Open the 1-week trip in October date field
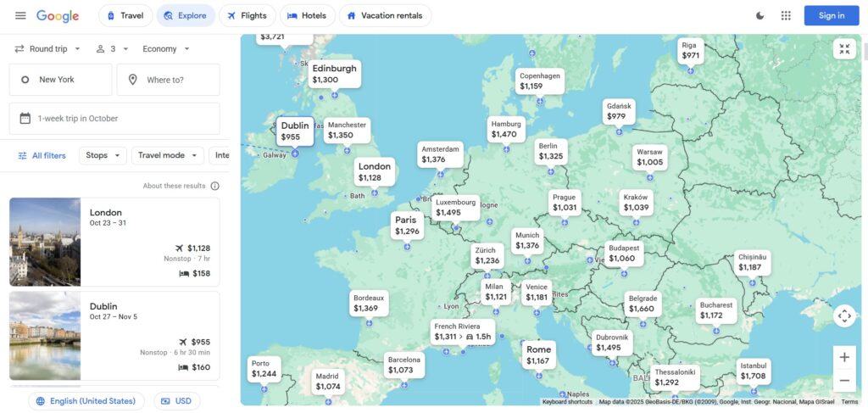 pos(114,119)
